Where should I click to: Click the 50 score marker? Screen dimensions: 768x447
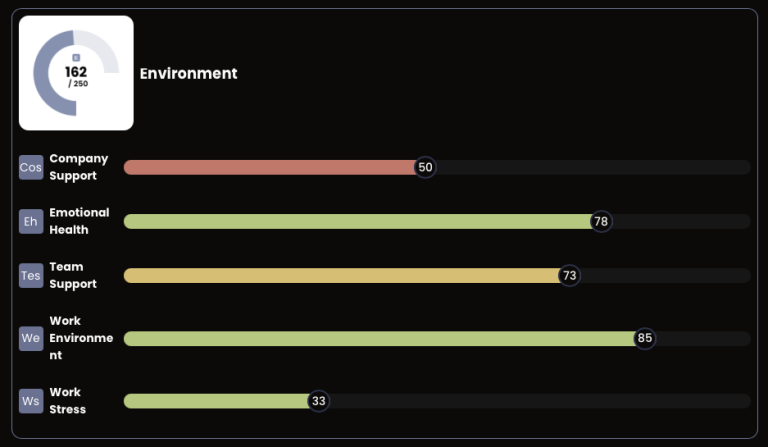pos(425,167)
